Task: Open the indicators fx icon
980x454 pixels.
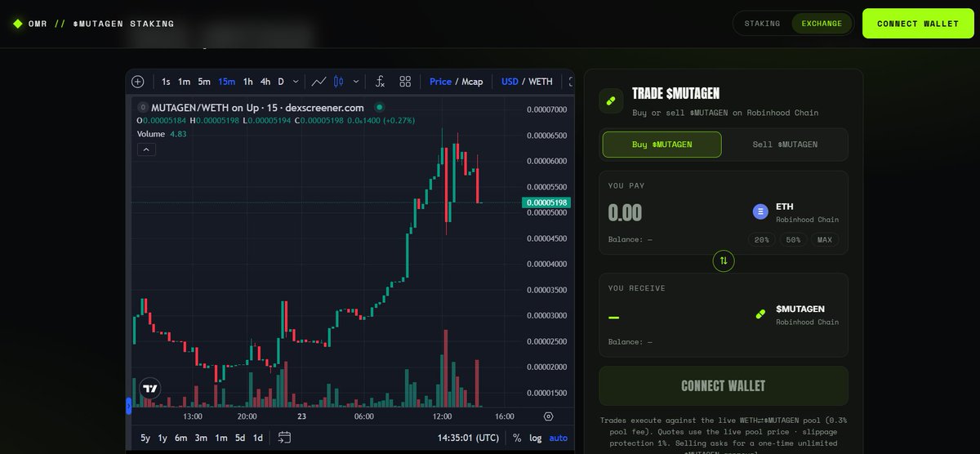Action: tap(380, 82)
